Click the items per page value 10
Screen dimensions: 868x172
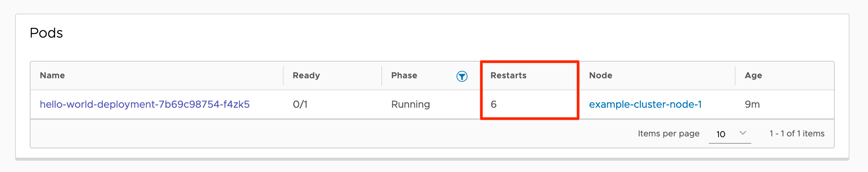tap(720, 134)
